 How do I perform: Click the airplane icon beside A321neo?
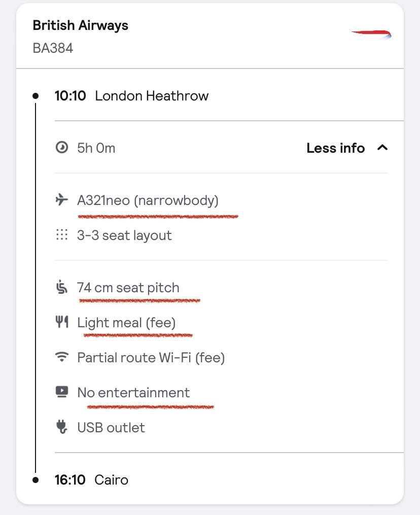click(x=61, y=200)
